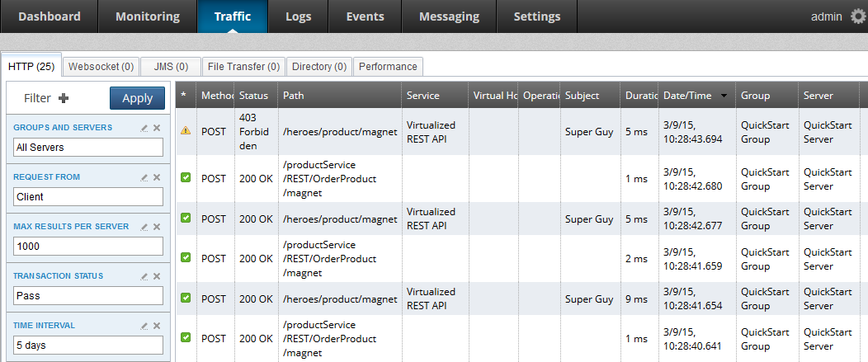The width and height of the screenshot is (868, 362).
Task: Switch to File Transfer (0) sub-tab
Action: (243, 67)
